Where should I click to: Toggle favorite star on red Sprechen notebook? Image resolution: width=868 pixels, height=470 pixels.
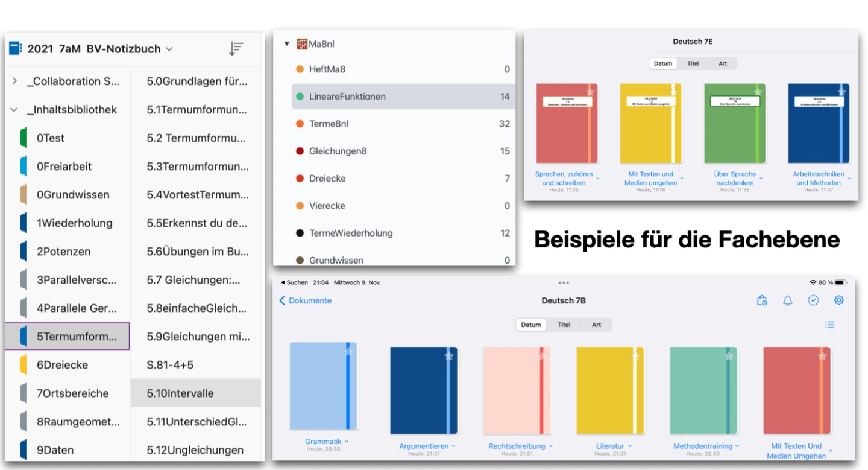590,92
